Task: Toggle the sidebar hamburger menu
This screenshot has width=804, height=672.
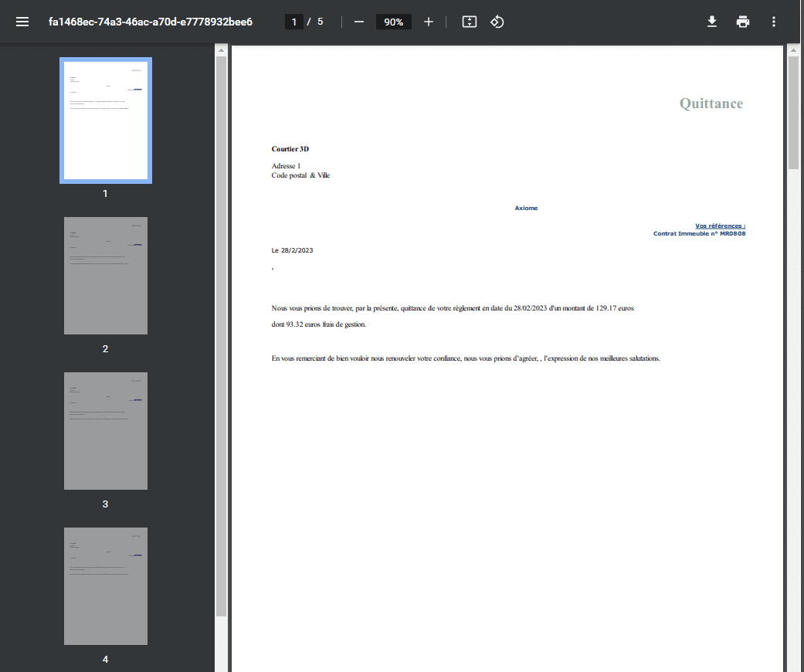Action: 22,22
